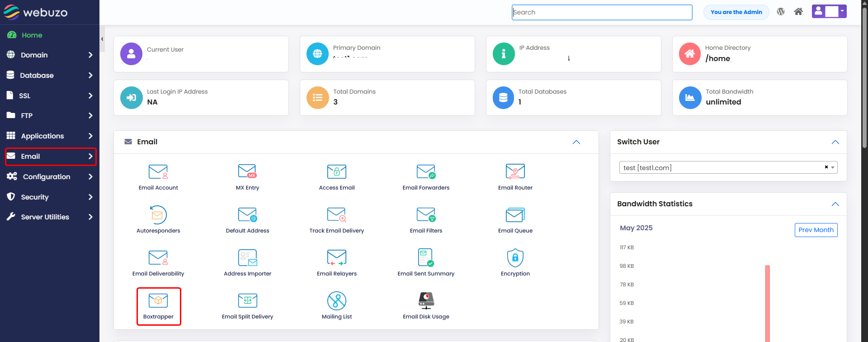Open the Encryption icon
868x342 pixels.
(515, 263)
